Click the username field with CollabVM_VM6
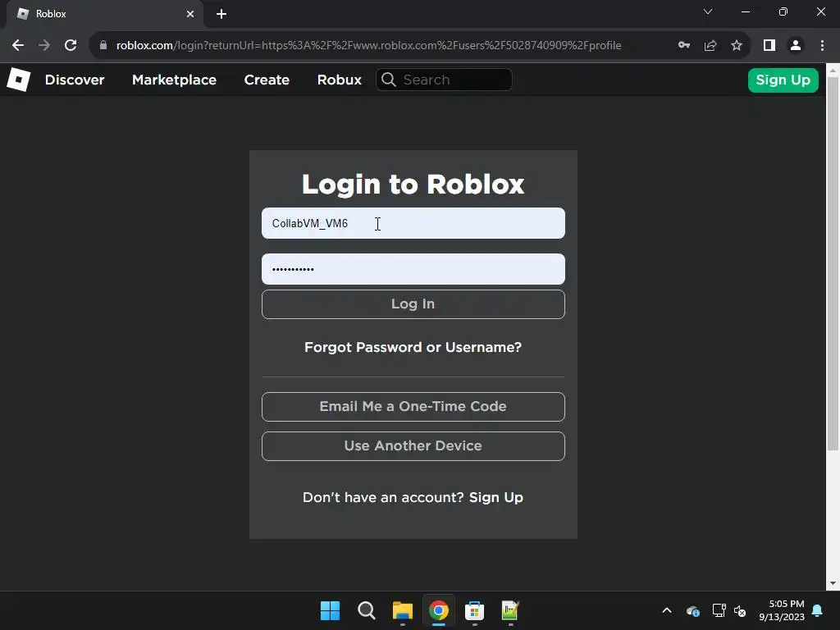Viewport: 840px width, 630px height. coord(413,223)
